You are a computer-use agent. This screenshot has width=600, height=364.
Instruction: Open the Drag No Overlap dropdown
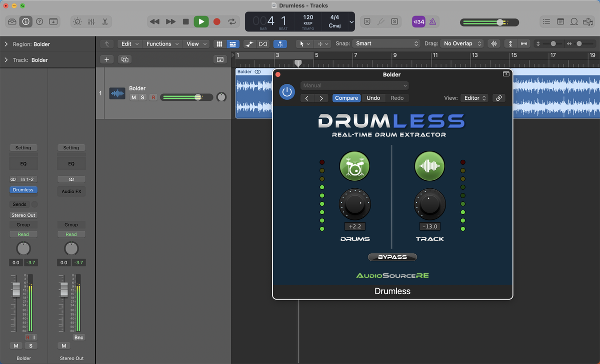tap(462, 44)
